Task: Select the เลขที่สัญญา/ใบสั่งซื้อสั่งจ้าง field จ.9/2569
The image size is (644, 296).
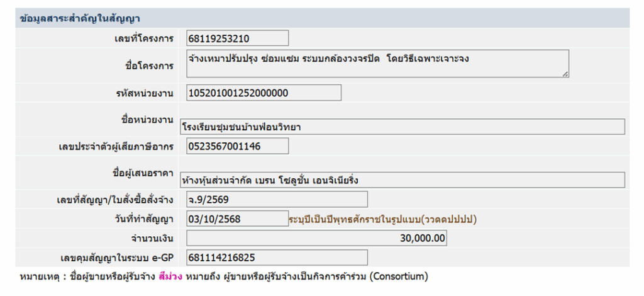Action: click(277, 200)
